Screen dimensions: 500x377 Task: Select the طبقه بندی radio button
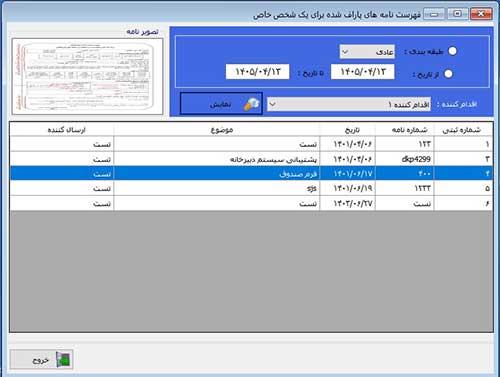(452, 51)
